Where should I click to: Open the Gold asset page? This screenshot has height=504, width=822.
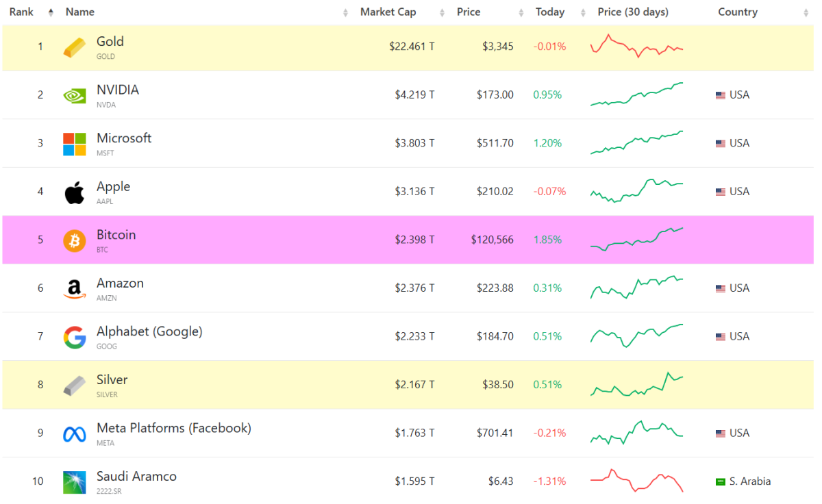(x=110, y=42)
